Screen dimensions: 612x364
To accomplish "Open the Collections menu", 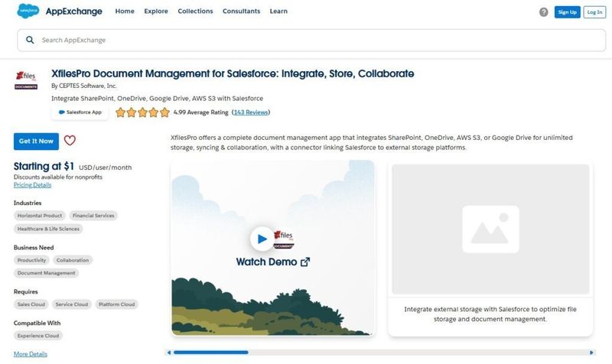I will tap(195, 11).
